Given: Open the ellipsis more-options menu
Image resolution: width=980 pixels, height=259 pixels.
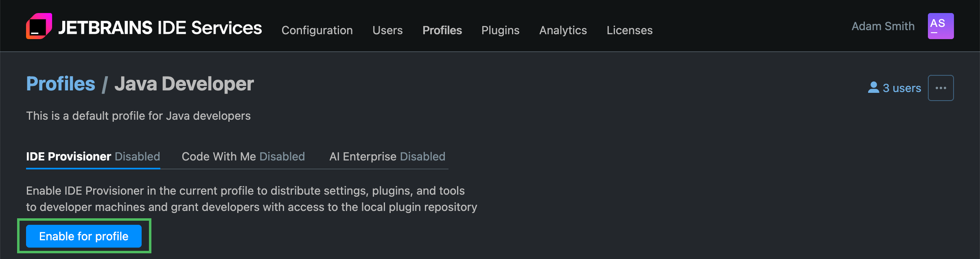Looking at the screenshot, I should pyautogui.click(x=941, y=87).
